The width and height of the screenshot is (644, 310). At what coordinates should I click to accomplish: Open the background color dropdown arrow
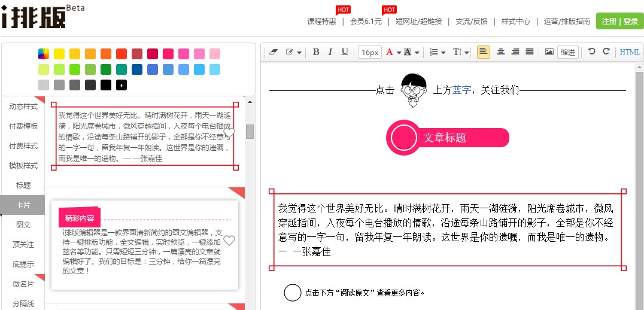tap(417, 53)
